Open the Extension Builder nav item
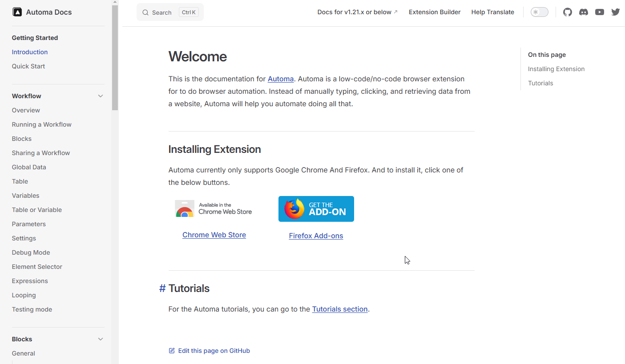The width and height of the screenshot is (625, 364). pos(434,12)
